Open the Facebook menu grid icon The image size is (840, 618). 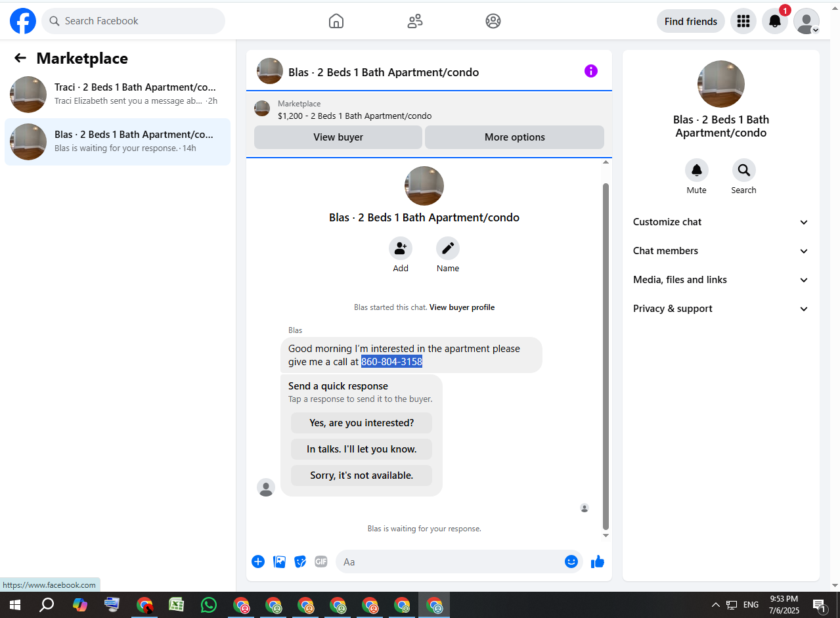point(743,21)
